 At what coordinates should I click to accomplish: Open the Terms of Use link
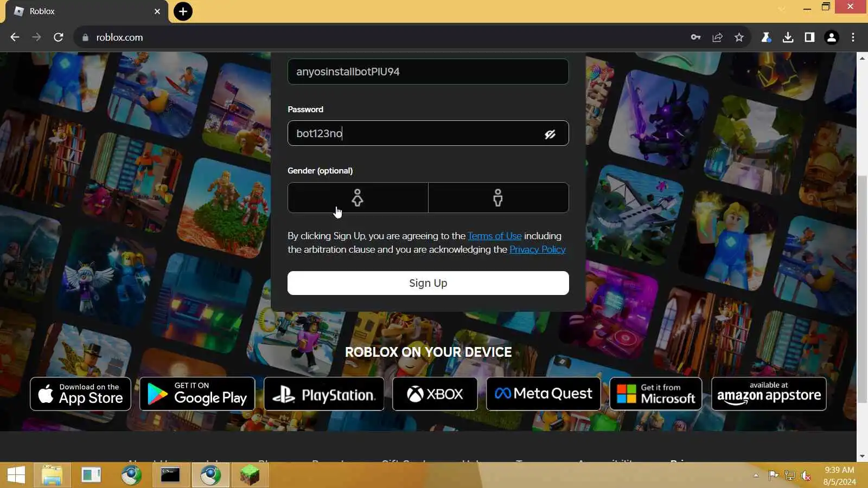click(x=494, y=236)
